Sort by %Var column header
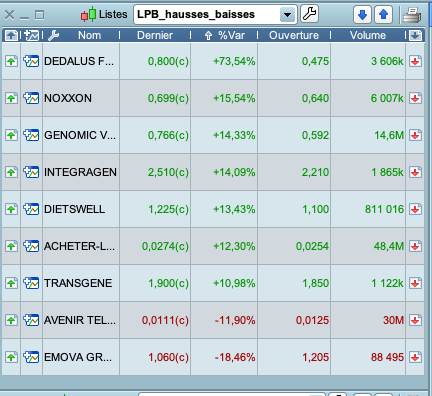 point(231,35)
